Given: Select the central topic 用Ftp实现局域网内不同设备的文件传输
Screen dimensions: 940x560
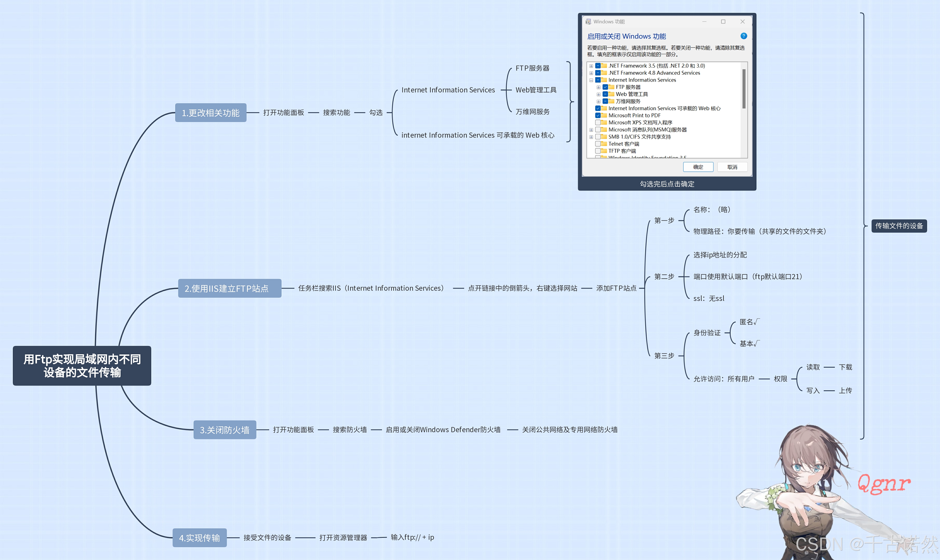Looking at the screenshot, I should [x=82, y=366].
